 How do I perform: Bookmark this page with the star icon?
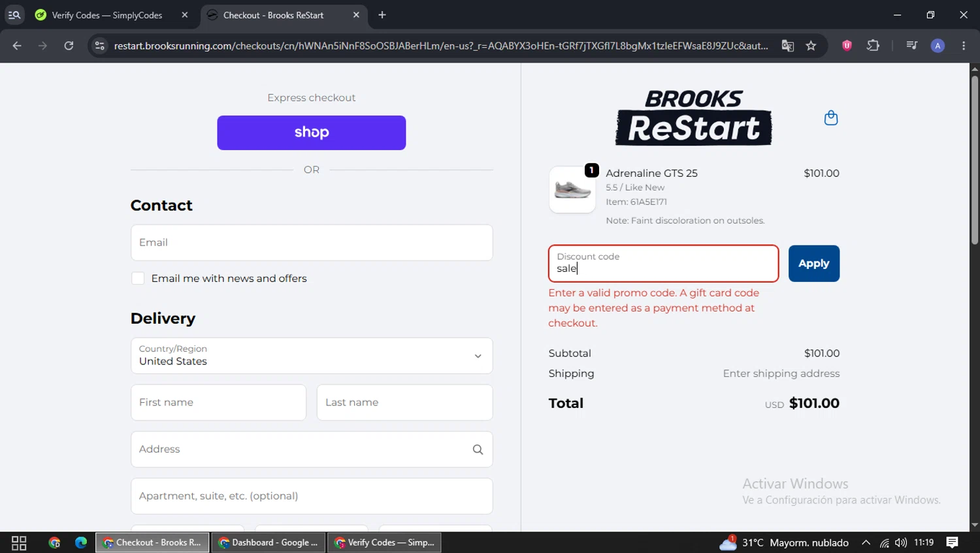point(811,46)
